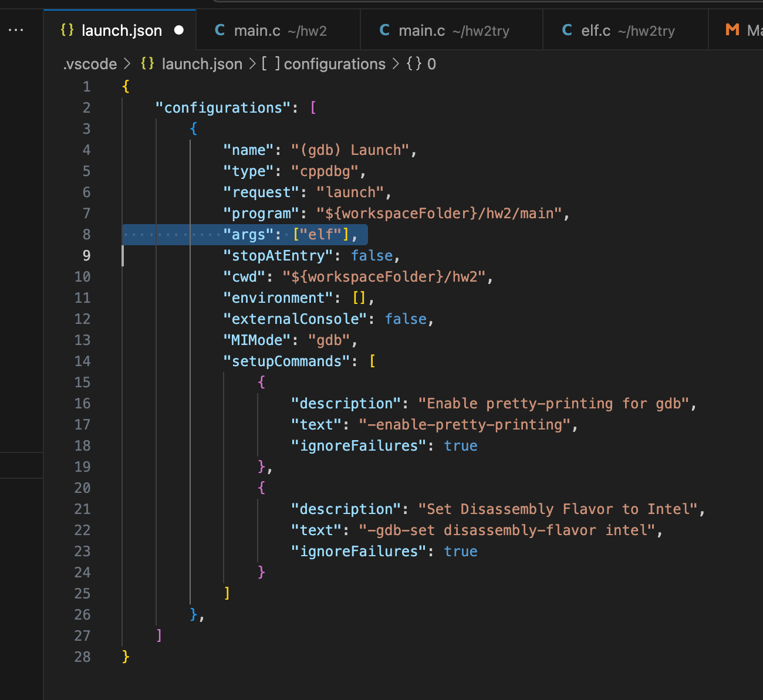The image size is (763, 700).
Task: Close launch.json via the unsaved dot indicator
Action: (x=179, y=30)
